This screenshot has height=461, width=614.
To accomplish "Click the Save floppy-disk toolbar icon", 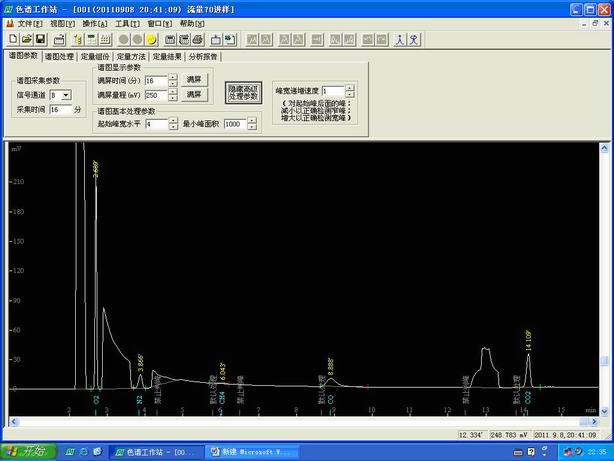I will (40, 39).
